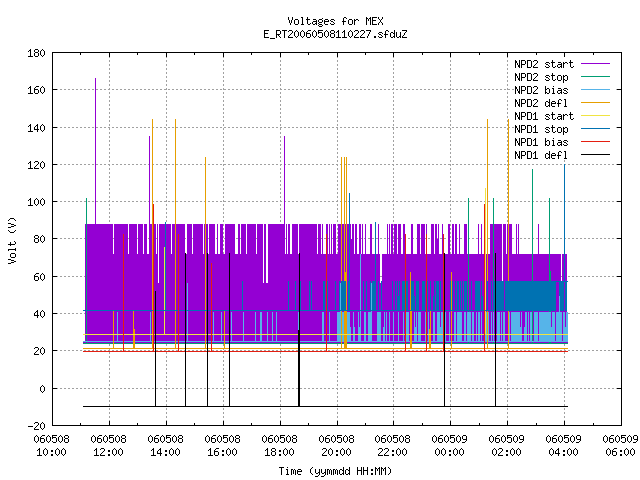Click the Volt (V) y-axis label
Image resolution: width=640 pixels, height=480 pixels.
12,240
